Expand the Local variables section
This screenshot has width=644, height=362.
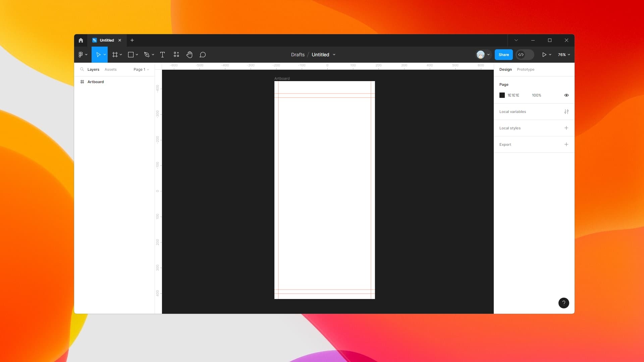pos(567,111)
